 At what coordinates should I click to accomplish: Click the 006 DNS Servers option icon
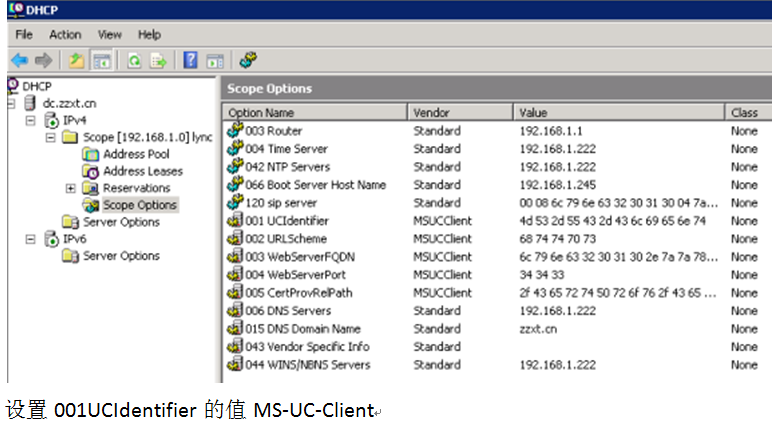(235, 310)
